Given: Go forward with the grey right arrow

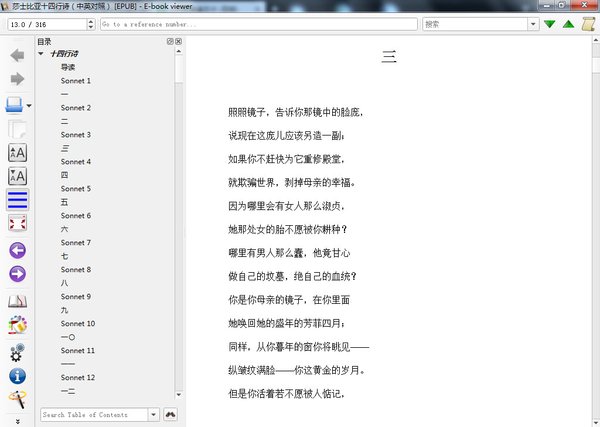Looking at the screenshot, I should (17, 79).
